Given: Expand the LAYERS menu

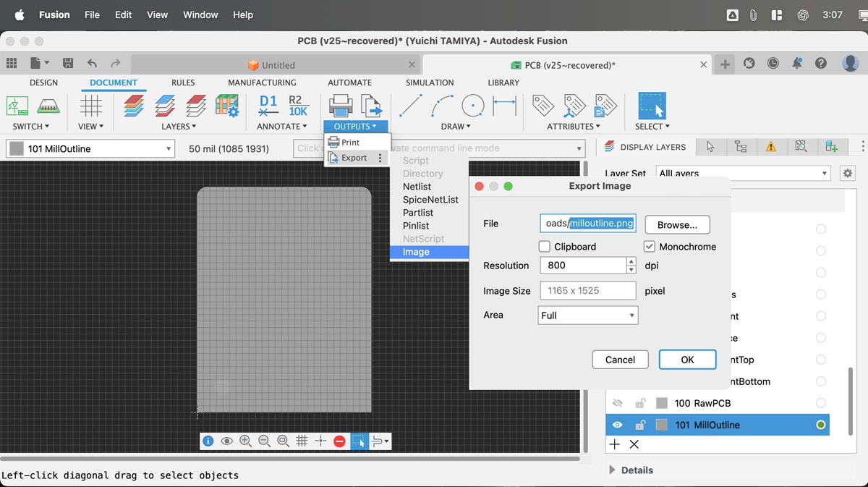Looking at the screenshot, I should (x=179, y=127).
